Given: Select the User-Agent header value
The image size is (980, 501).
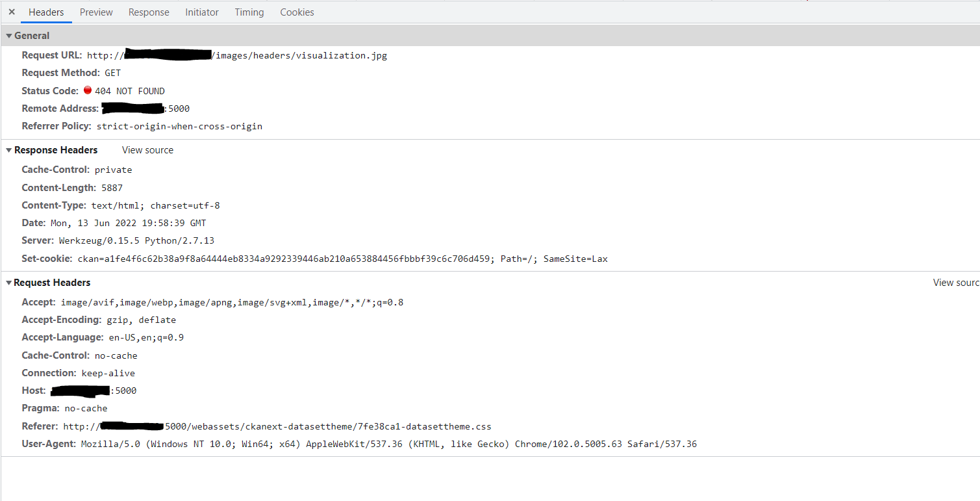Looking at the screenshot, I should (x=388, y=444).
